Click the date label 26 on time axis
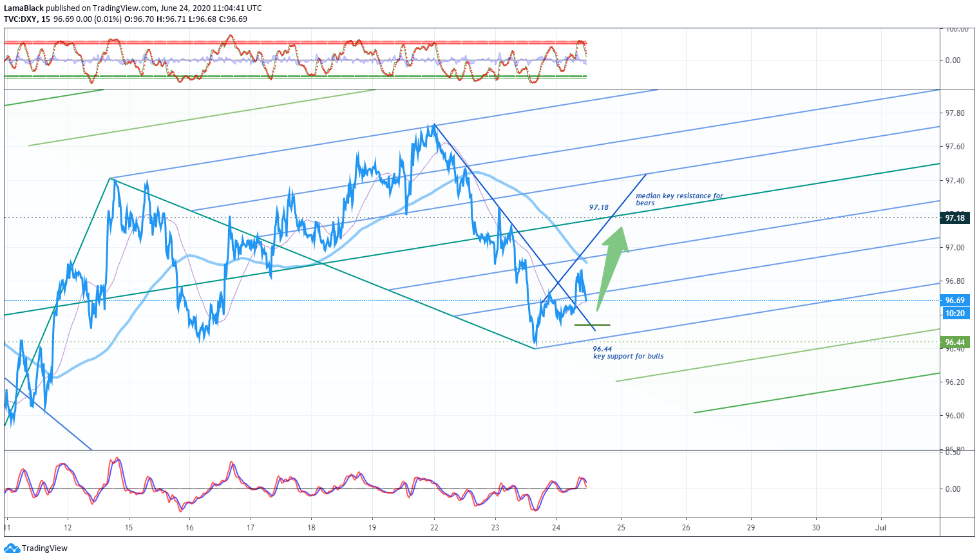979x560 pixels. click(x=686, y=528)
